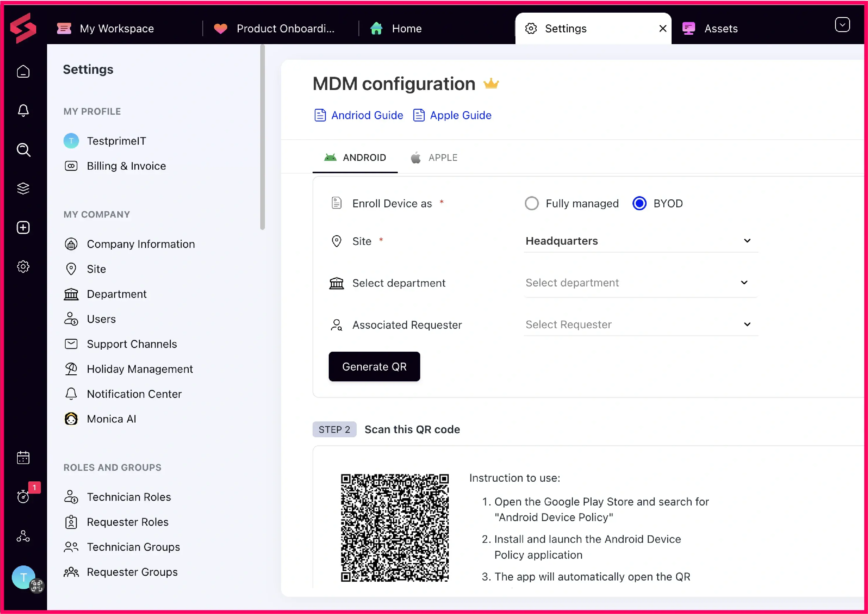This screenshot has width=868, height=614.
Task: Click the document icon next to Apple Guide
Action: coord(419,115)
